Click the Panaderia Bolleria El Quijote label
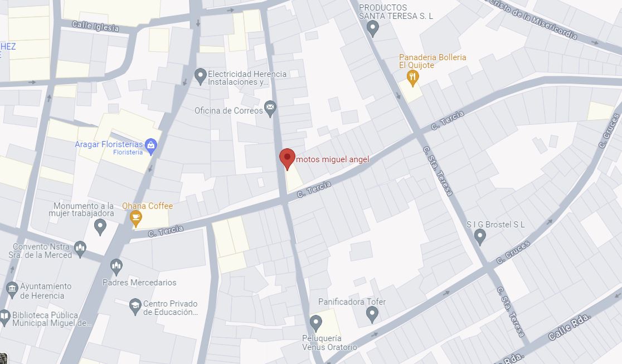The height and width of the screenshot is (364, 622). pos(433,61)
